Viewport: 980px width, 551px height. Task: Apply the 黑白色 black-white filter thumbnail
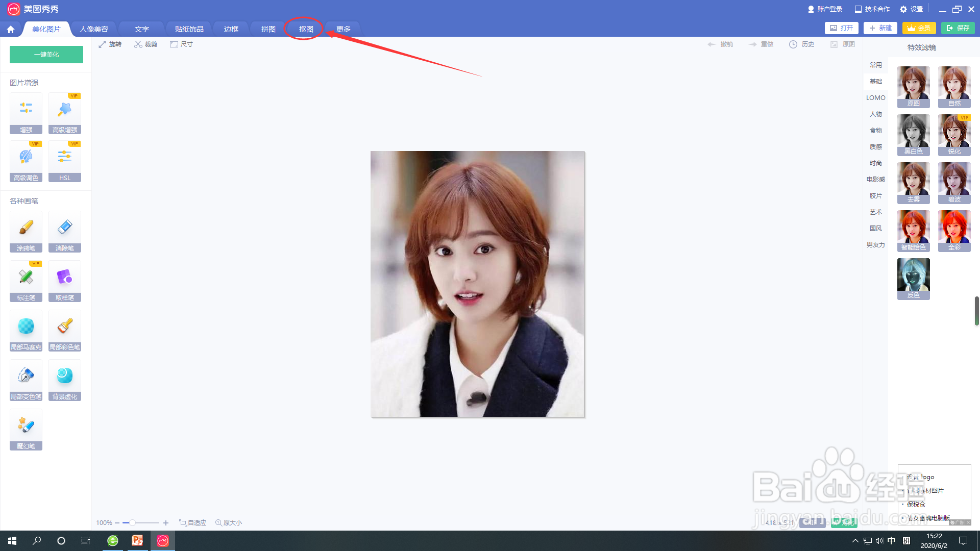point(913,135)
